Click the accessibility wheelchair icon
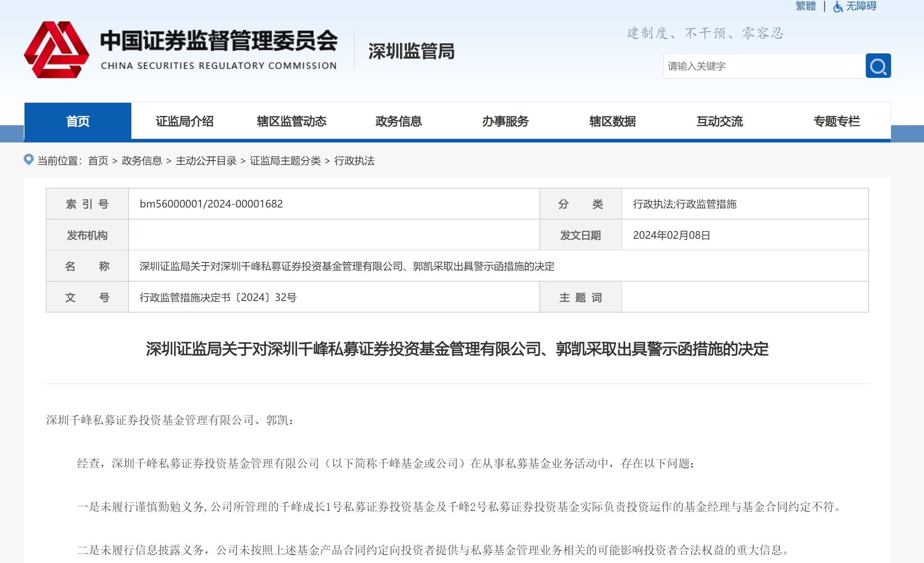The image size is (924, 563). coord(838,6)
